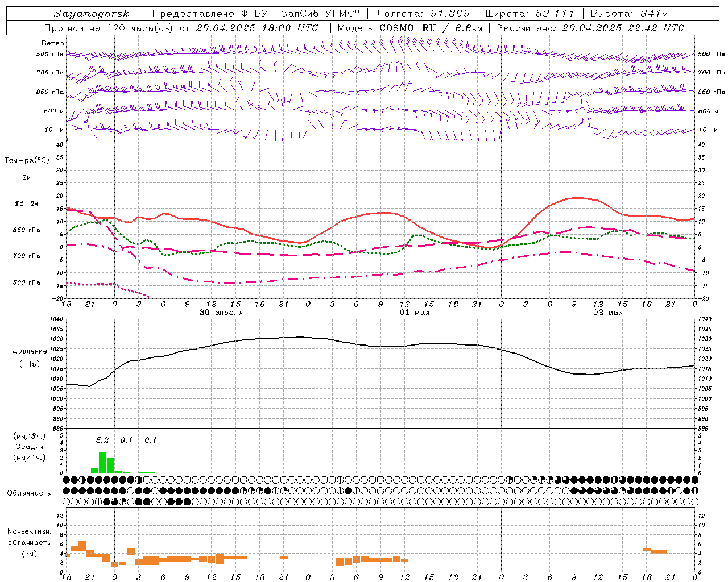This screenshot has height=582, width=728.
Task: Click the left 10 м wind level label
Action: pos(55,130)
